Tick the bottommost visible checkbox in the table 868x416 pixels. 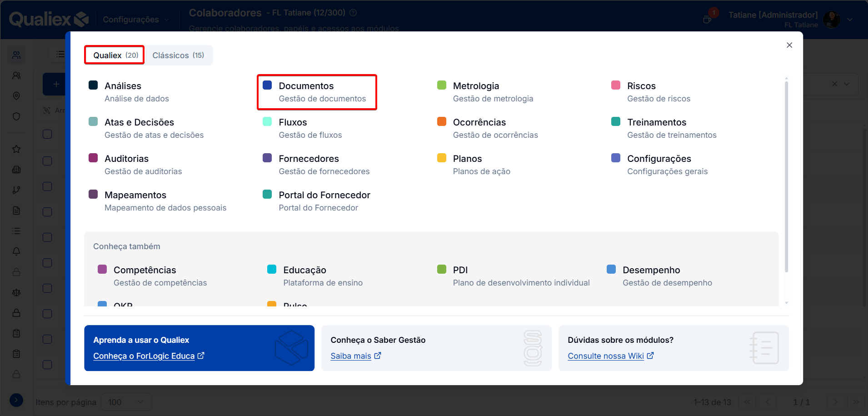point(47,365)
